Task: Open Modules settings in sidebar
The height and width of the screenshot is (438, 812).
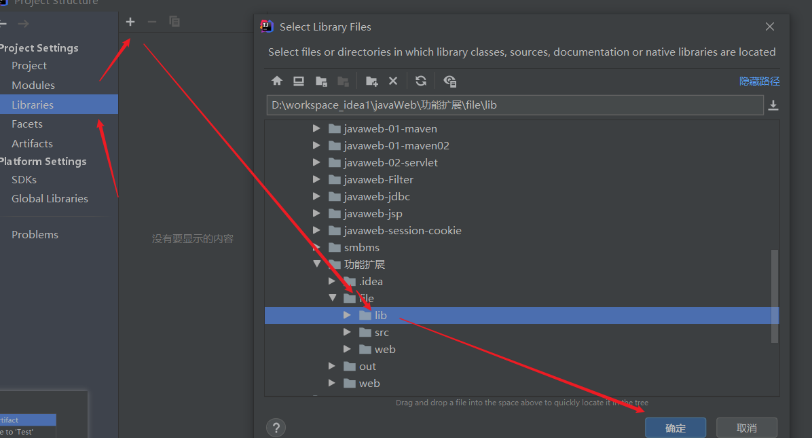Action: coord(33,85)
